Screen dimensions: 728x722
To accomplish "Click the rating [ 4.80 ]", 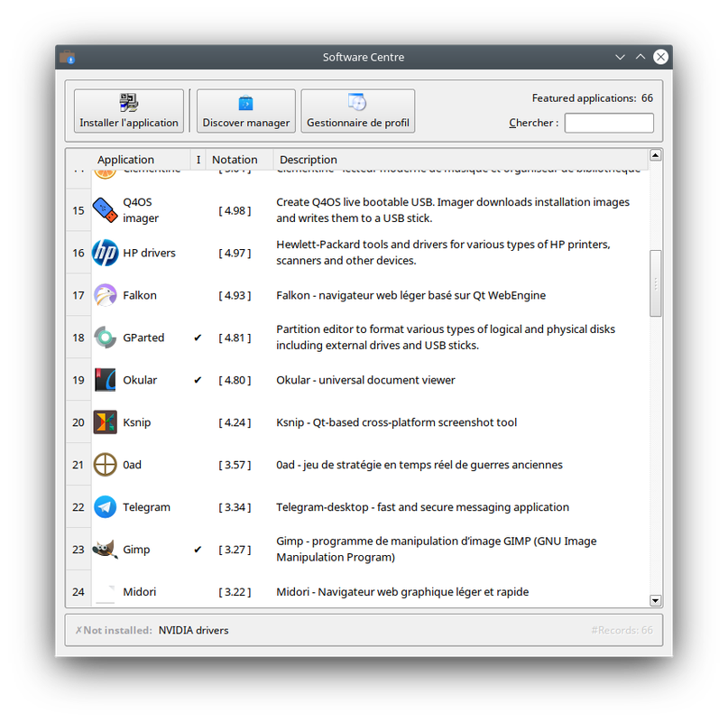I will pos(235,380).
